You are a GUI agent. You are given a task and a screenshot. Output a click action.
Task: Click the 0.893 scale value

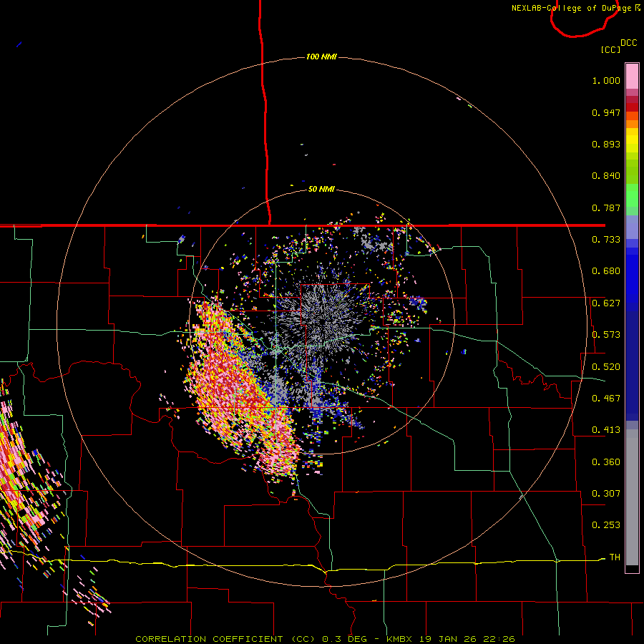point(606,144)
